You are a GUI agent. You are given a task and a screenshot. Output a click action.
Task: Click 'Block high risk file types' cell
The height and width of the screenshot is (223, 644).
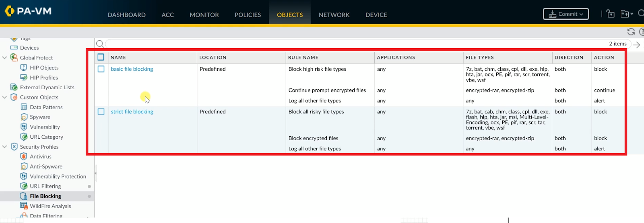[317, 69]
